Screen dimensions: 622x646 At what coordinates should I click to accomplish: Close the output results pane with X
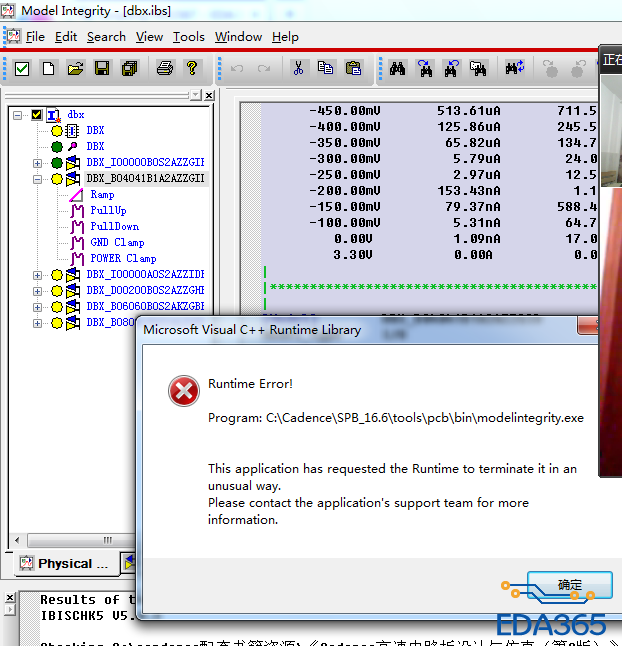click(10, 597)
